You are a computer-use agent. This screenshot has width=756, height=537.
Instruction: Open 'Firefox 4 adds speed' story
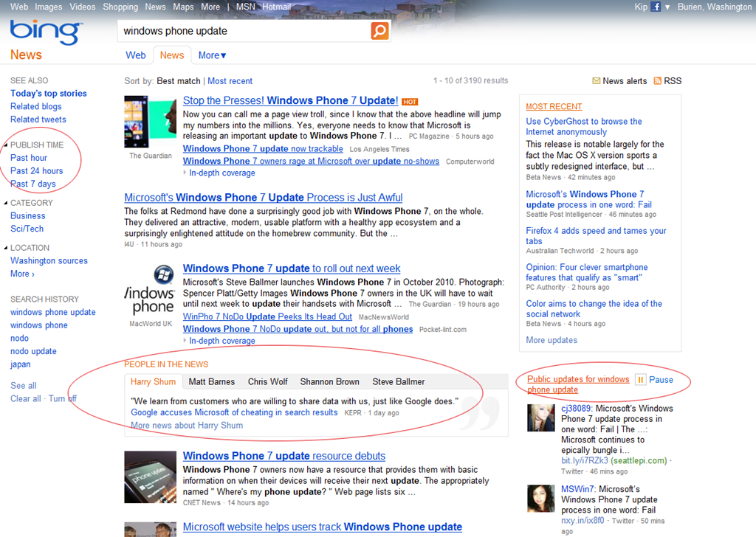[x=596, y=236]
